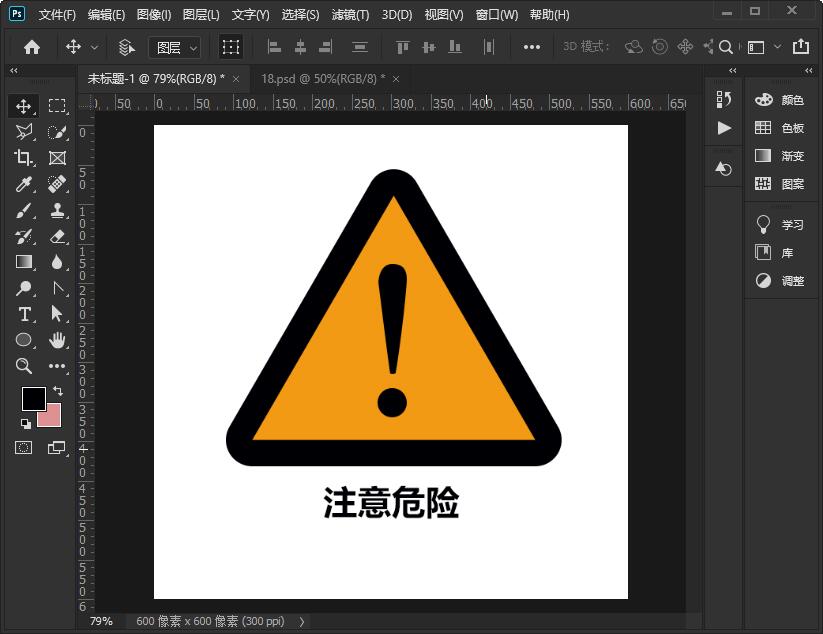Open the workspace switcher dropdown arrow
The image size is (823, 634).
[x=777, y=47]
